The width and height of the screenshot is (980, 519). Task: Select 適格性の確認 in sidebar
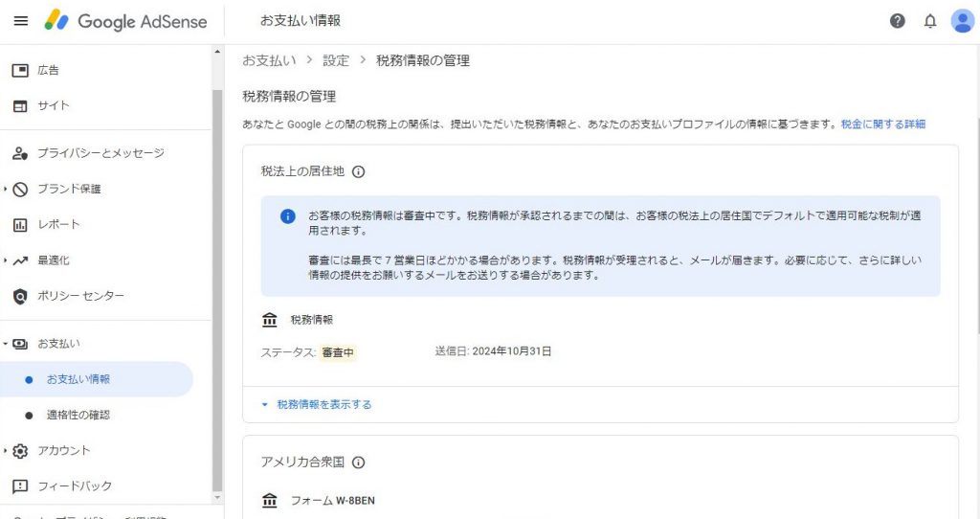[78, 415]
